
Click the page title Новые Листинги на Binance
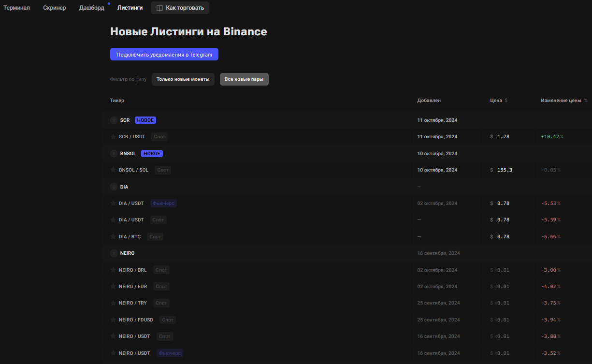[x=188, y=32]
